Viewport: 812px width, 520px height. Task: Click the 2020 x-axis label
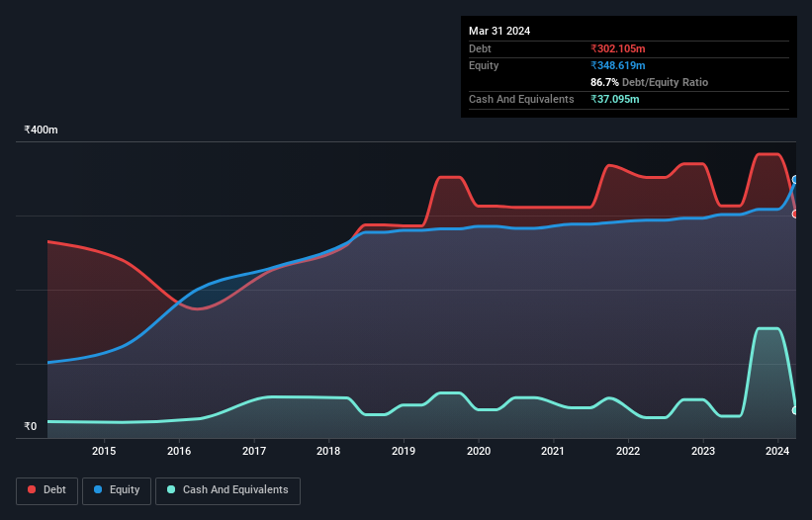479,451
